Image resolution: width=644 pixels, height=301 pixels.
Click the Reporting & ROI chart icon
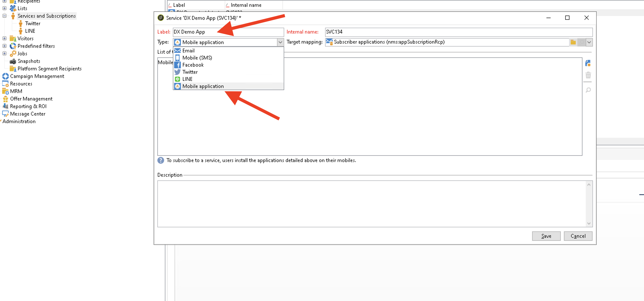coord(5,106)
